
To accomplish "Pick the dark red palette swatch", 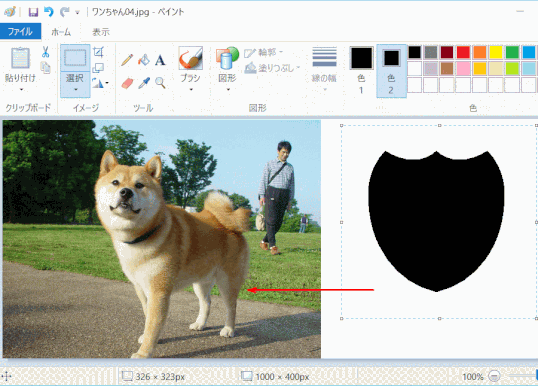I will click(x=447, y=52).
